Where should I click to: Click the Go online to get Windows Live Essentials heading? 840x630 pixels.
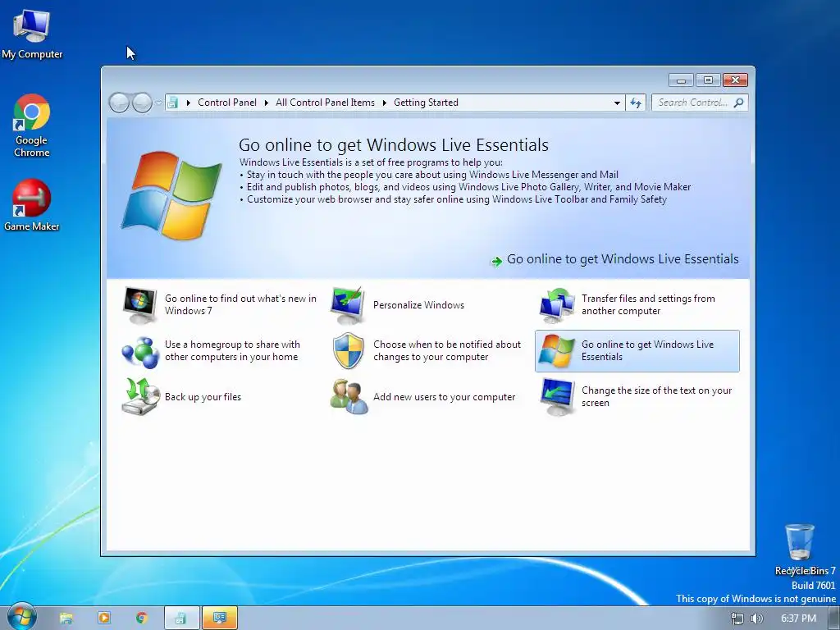394,145
